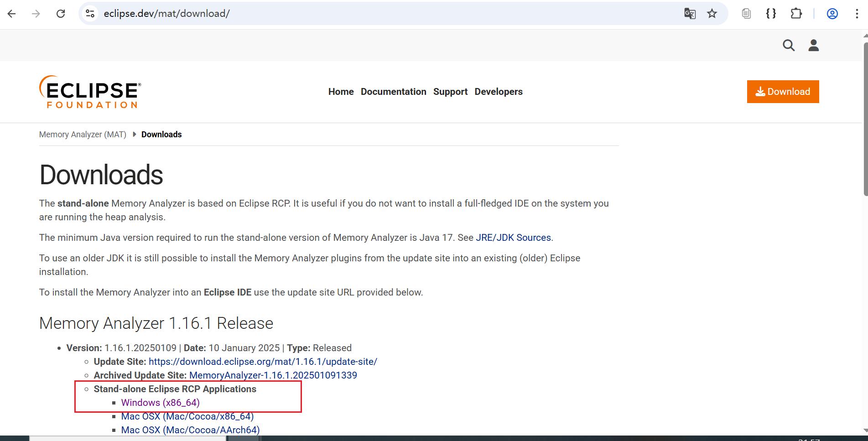
Task: Open the Developers menu item
Action: pos(499,92)
